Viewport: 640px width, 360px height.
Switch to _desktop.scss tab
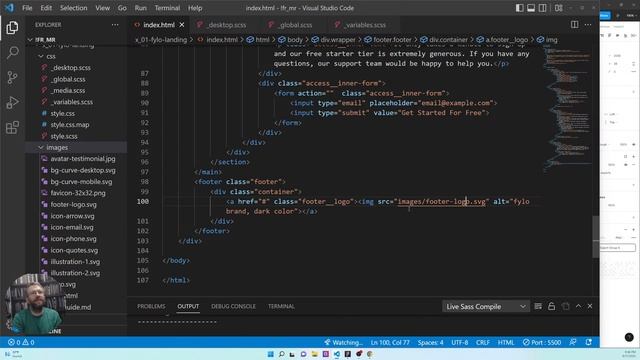point(226,25)
